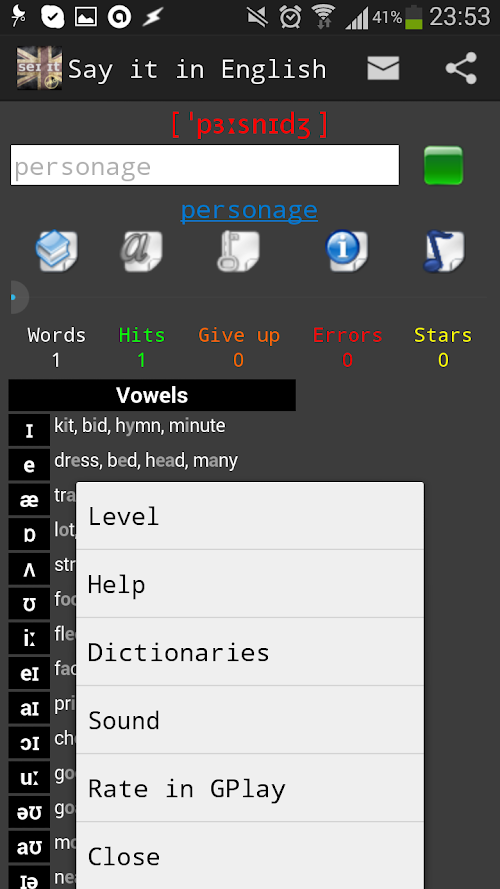
Task: Tap the eɪ vowel symbol tile
Action: point(29,673)
